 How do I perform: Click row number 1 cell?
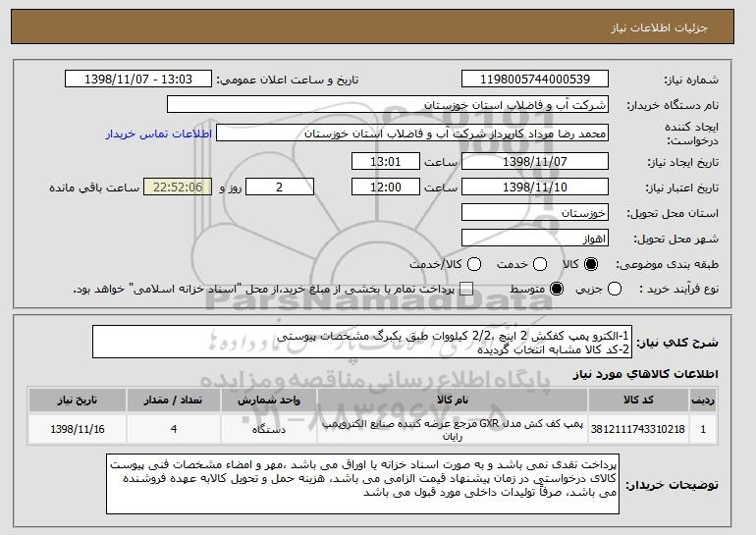[x=703, y=429]
